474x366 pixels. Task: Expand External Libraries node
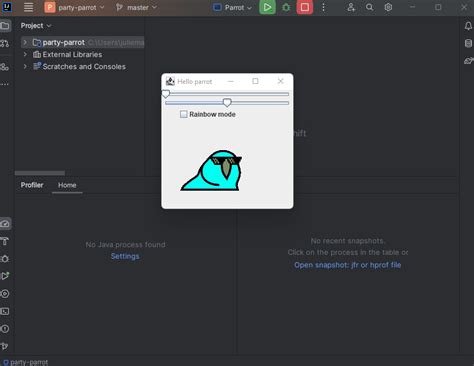[x=25, y=54]
